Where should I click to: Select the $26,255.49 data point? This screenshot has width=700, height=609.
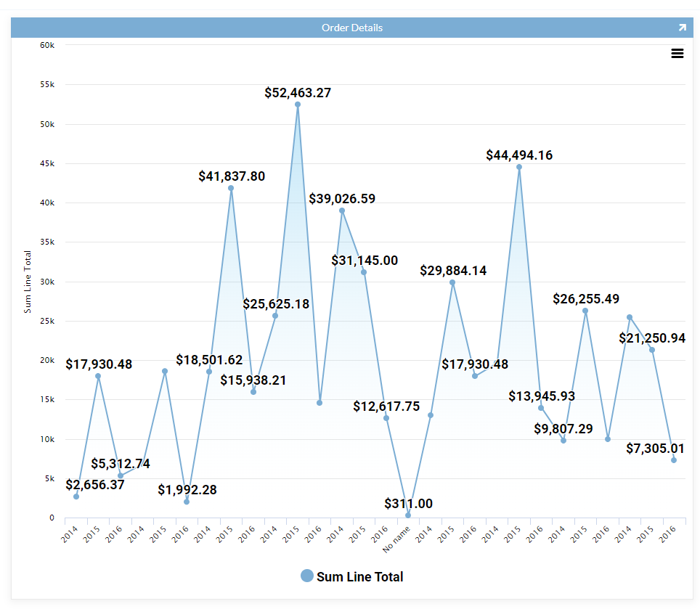[x=585, y=311]
